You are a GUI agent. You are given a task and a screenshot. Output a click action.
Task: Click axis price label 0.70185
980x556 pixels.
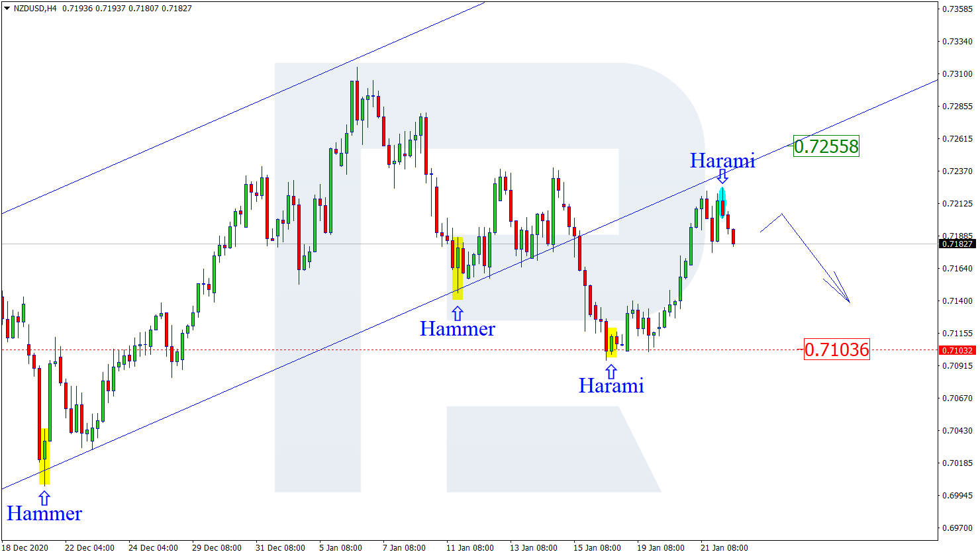pyautogui.click(x=957, y=463)
